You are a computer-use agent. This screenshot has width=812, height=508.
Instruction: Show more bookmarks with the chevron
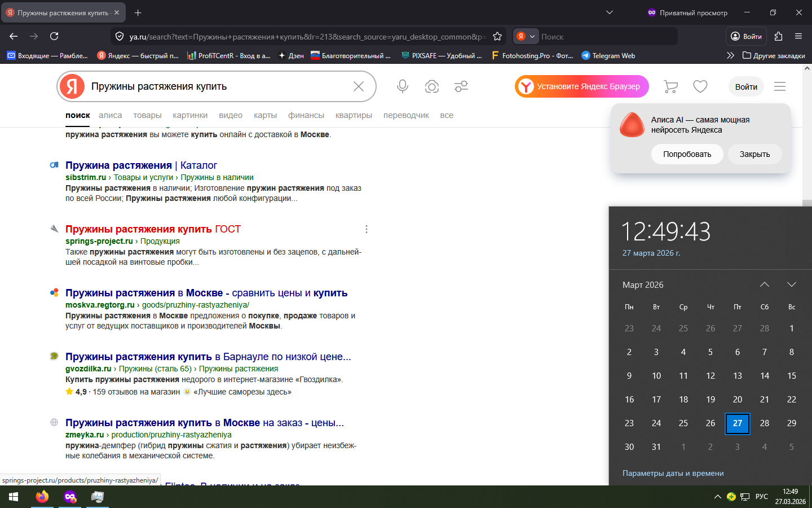[x=730, y=55]
